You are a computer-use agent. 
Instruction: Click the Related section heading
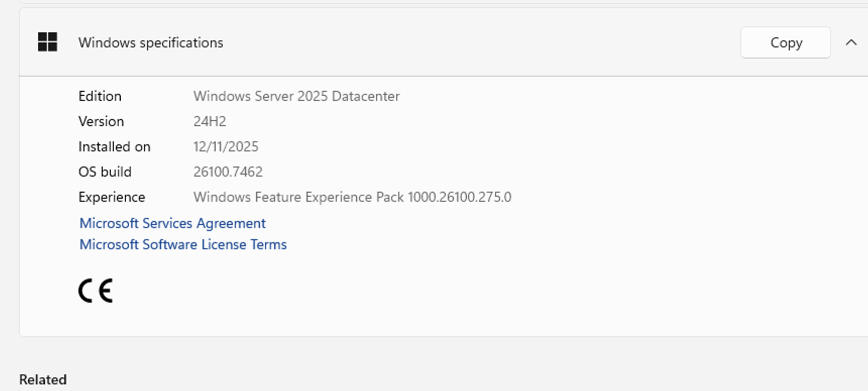point(43,379)
